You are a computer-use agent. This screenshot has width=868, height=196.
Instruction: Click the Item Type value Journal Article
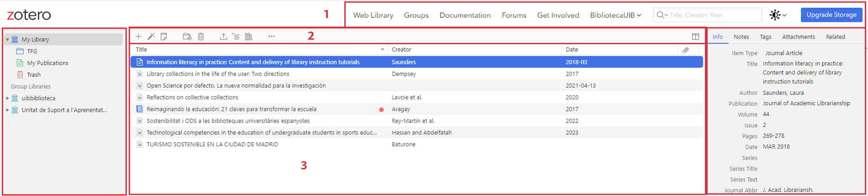tap(783, 53)
